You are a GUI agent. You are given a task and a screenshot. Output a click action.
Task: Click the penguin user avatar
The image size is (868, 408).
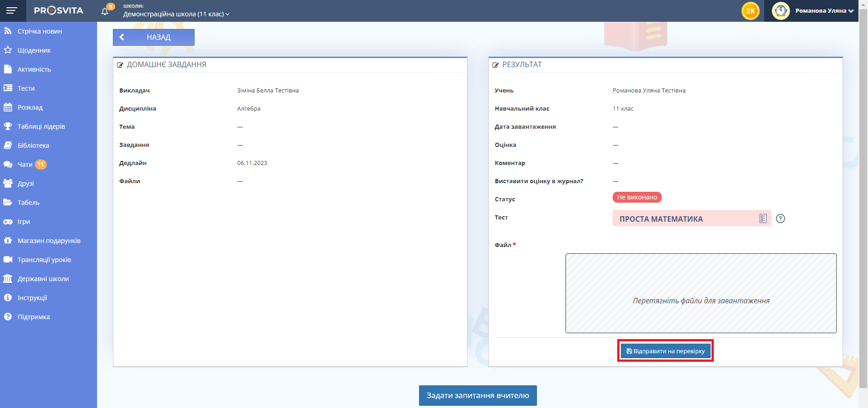780,11
